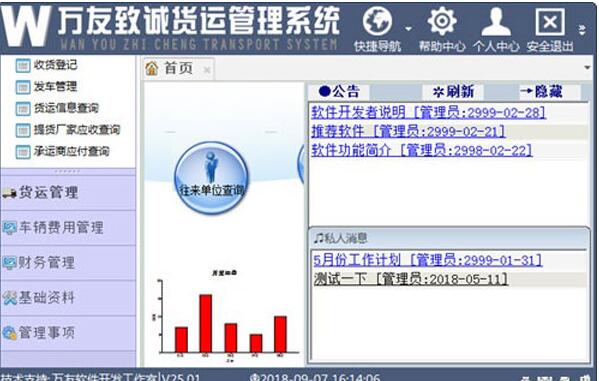Open the 个人中心 person icon
Screen dimensions: 599x381
point(496,22)
